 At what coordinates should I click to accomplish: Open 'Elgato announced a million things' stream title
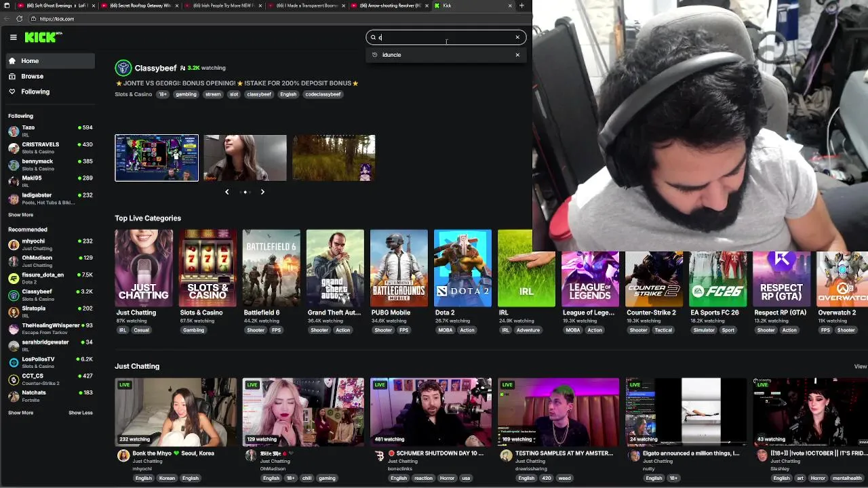pyautogui.click(x=691, y=453)
